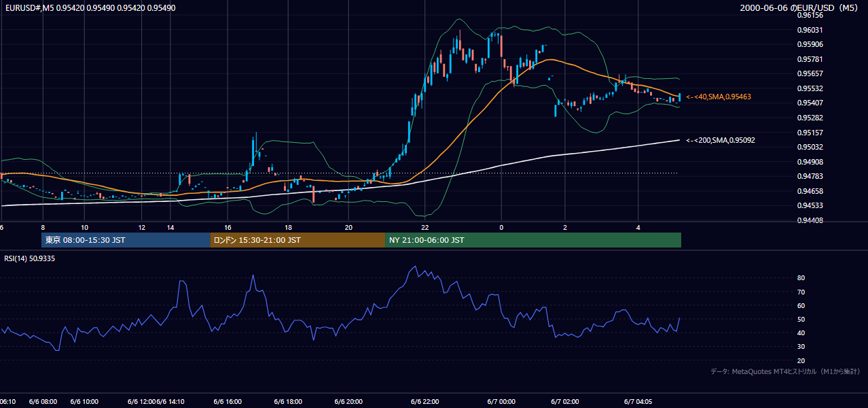Click the 6/6 14:10 date label

170,402
